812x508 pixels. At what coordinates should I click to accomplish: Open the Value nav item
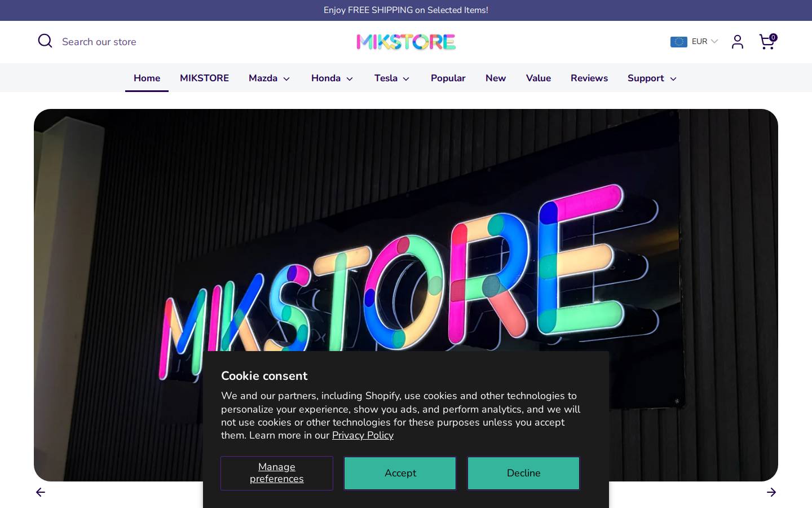pos(539,78)
